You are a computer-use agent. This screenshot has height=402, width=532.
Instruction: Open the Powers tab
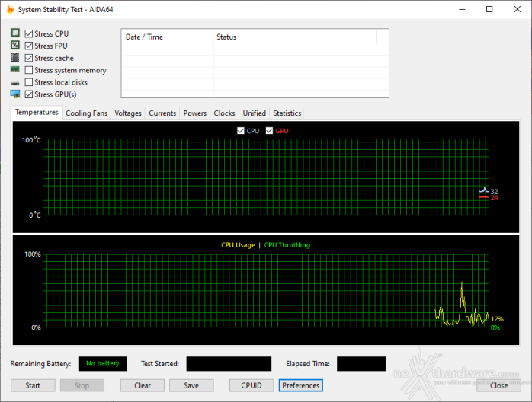195,113
